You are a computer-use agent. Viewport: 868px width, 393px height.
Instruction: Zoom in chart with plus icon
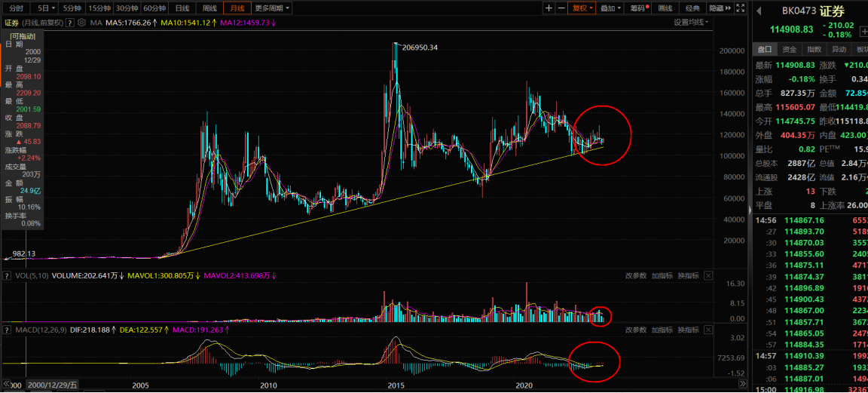coord(549,8)
